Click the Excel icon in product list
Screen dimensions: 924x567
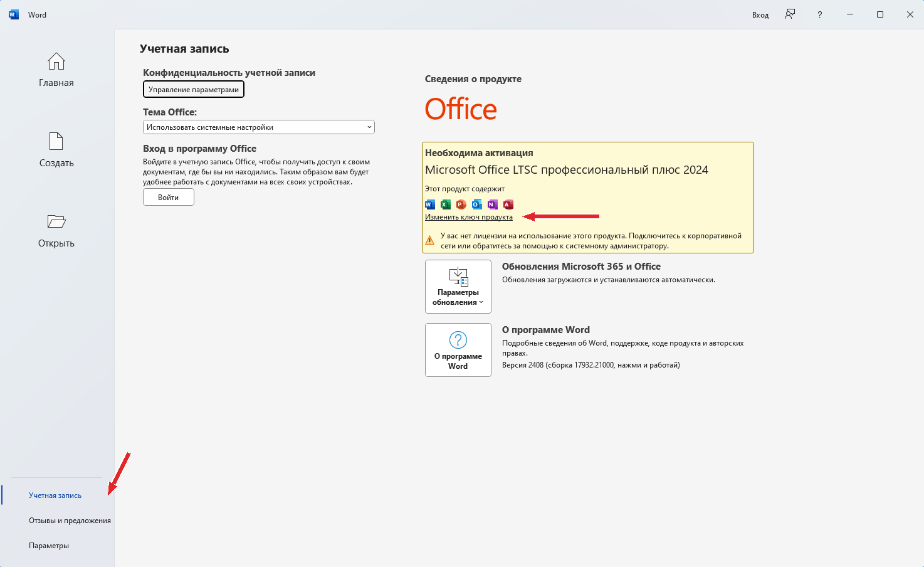(x=446, y=204)
